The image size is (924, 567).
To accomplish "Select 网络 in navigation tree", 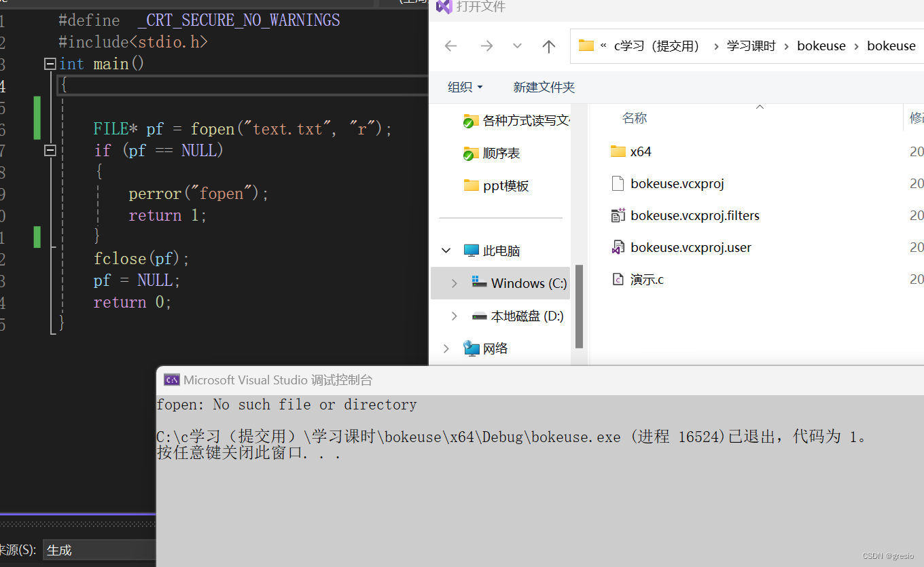I will click(x=495, y=348).
